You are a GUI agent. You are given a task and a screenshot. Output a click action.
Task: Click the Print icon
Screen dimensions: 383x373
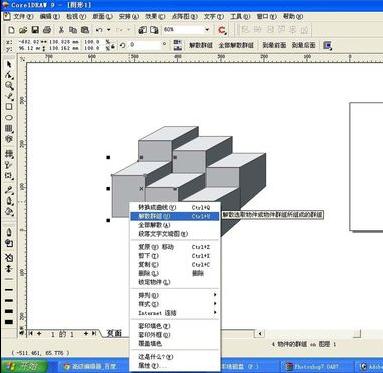click(x=47, y=30)
